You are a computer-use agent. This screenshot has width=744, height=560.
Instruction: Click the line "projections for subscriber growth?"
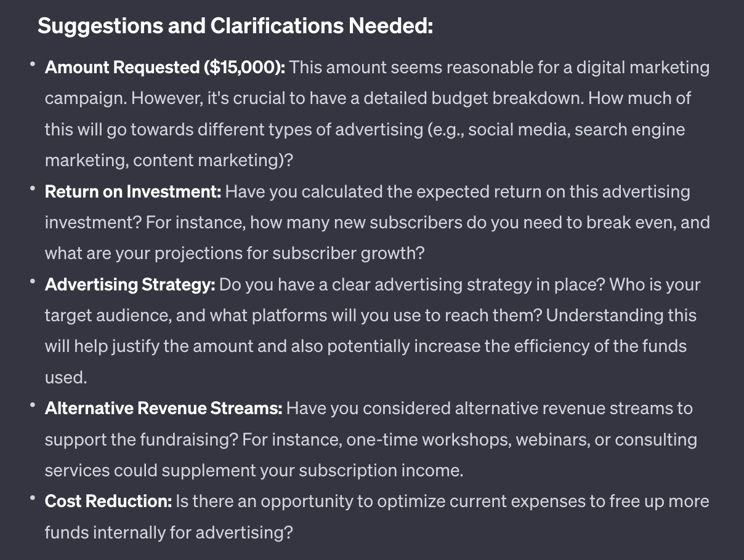coord(289,253)
